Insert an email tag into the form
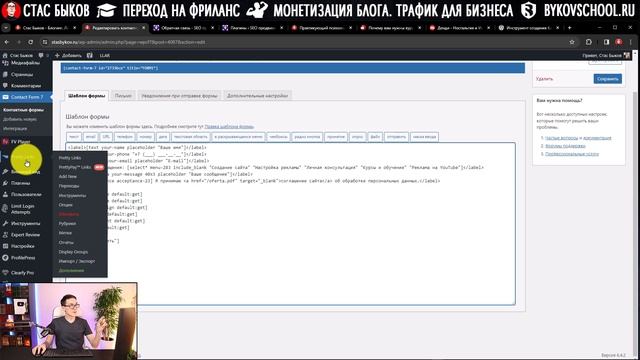This screenshot has width=640, height=360. [x=90, y=137]
